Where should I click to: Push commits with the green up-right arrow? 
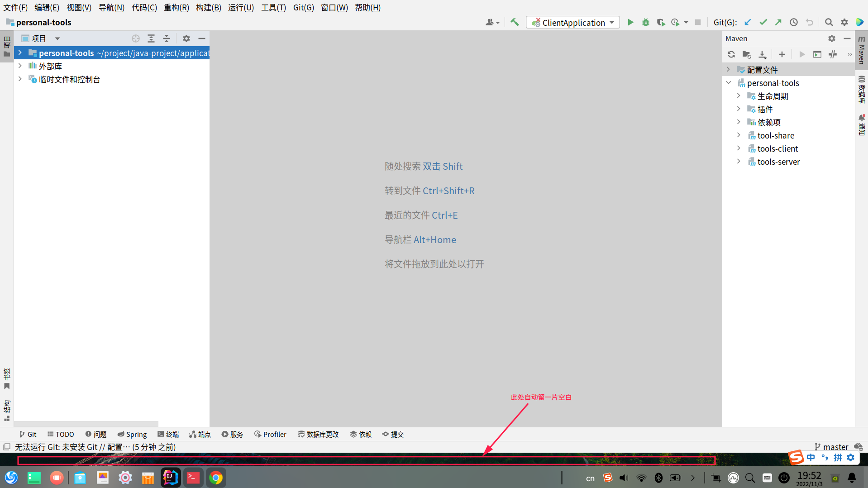click(x=778, y=22)
